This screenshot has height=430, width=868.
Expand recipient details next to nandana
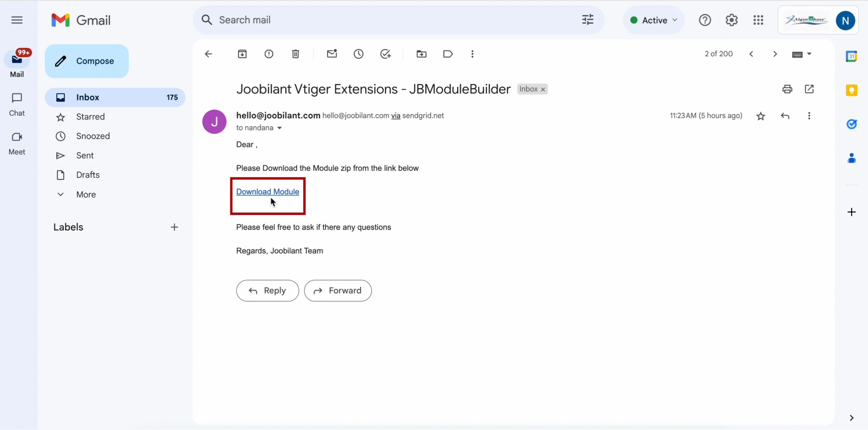click(279, 128)
